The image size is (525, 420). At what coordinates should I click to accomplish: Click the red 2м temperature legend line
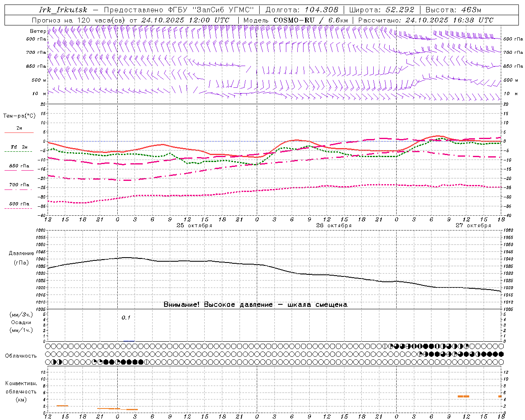pos(19,133)
